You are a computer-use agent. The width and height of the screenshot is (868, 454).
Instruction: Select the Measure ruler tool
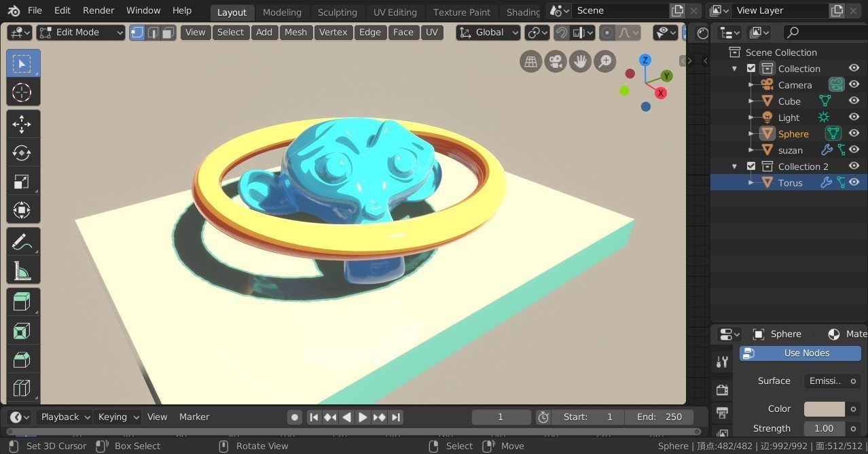[23, 270]
